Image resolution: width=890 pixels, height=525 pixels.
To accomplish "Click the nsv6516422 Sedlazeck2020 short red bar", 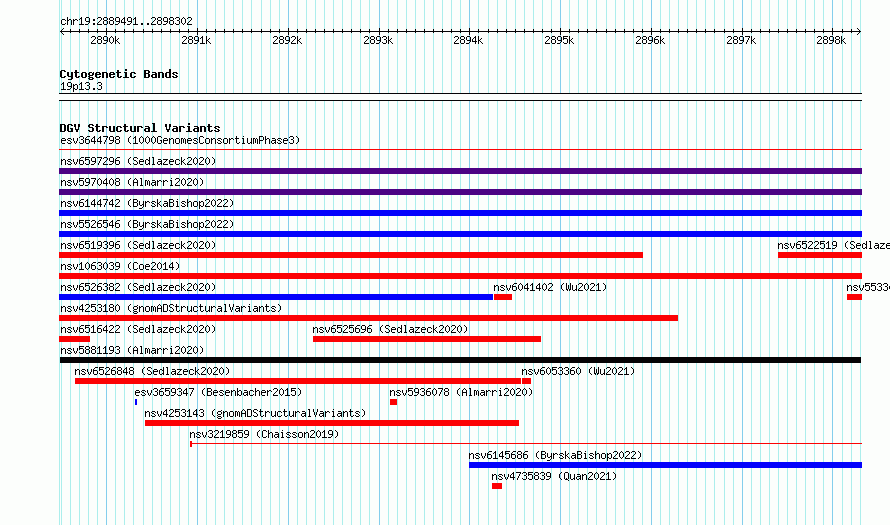I will (74, 339).
